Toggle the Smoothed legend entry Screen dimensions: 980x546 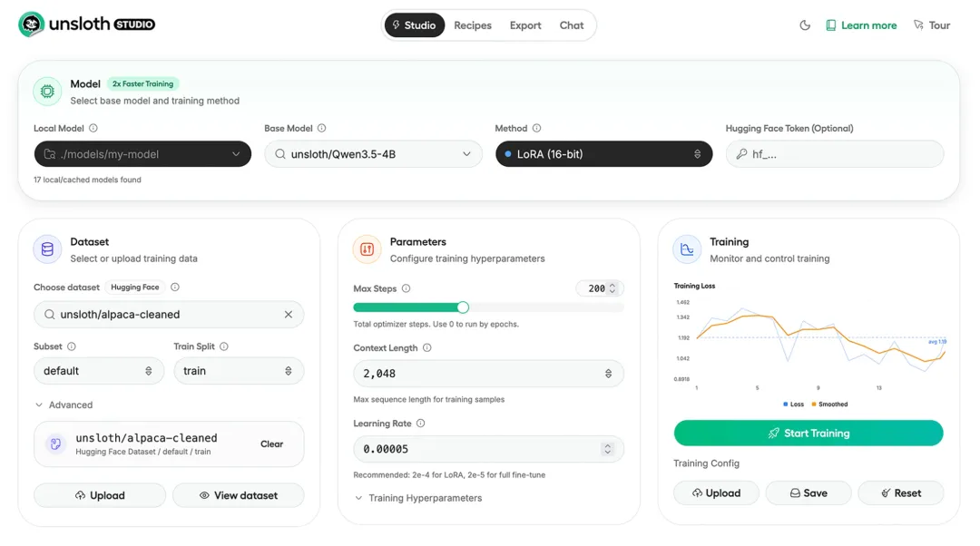[x=830, y=405]
